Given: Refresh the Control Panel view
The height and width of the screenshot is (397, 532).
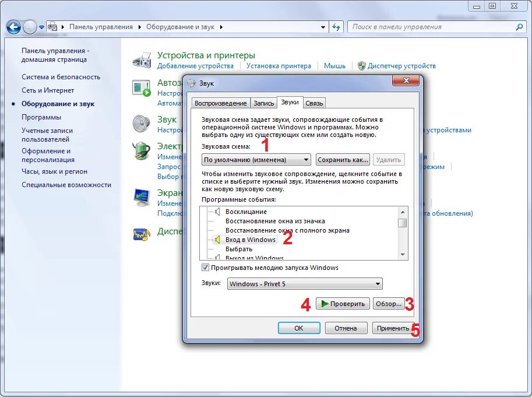Looking at the screenshot, I should click(x=336, y=27).
